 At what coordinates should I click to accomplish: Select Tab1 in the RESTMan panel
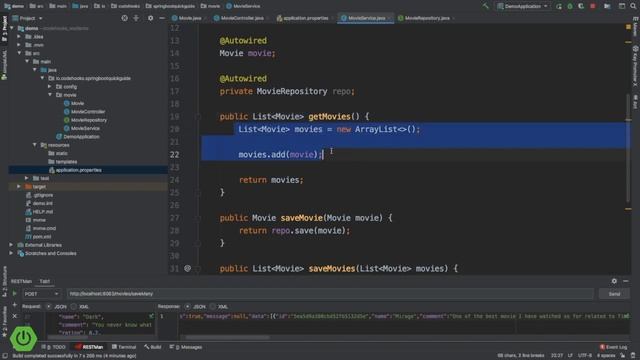pyautogui.click(x=44, y=281)
